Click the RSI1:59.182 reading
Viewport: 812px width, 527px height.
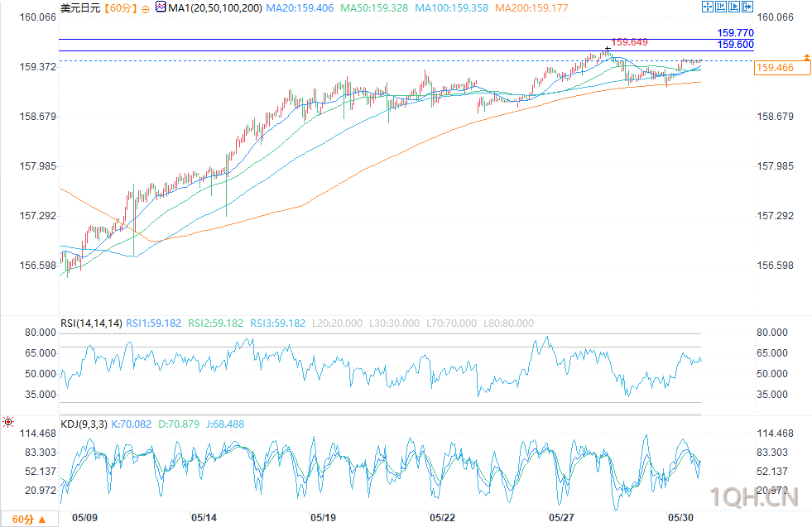click(154, 323)
